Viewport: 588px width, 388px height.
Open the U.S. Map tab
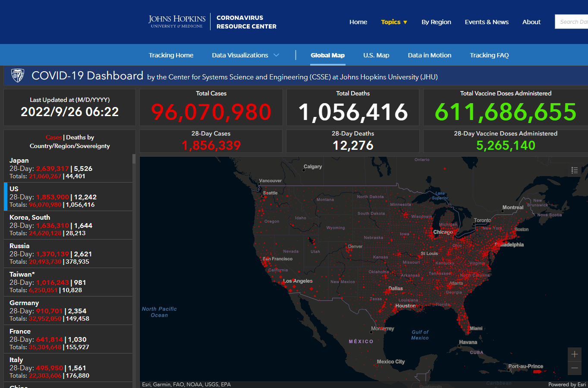pos(376,55)
